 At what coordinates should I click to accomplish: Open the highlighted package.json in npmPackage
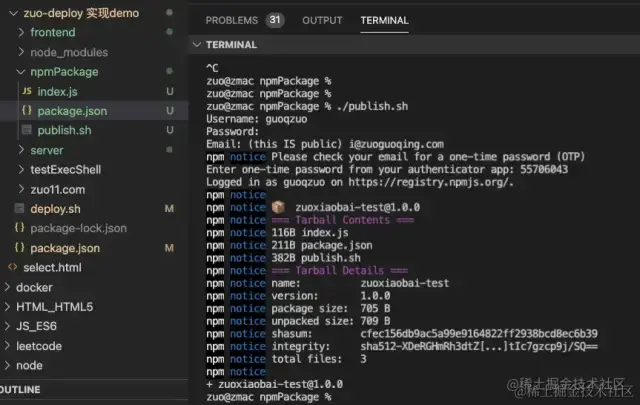point(72,111)
